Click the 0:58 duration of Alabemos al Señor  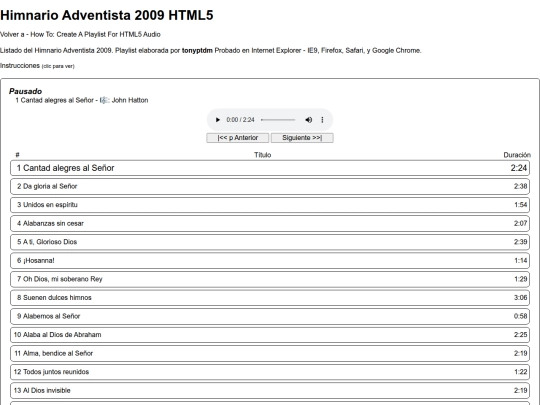click(x=520, y=316)
